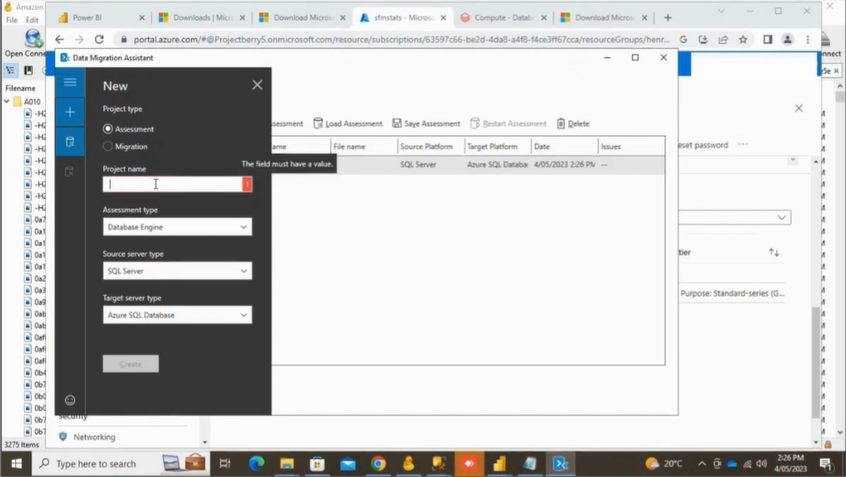The image size is (846, 477).
Task: Open a new browser tab
Action: pos(668,18)
